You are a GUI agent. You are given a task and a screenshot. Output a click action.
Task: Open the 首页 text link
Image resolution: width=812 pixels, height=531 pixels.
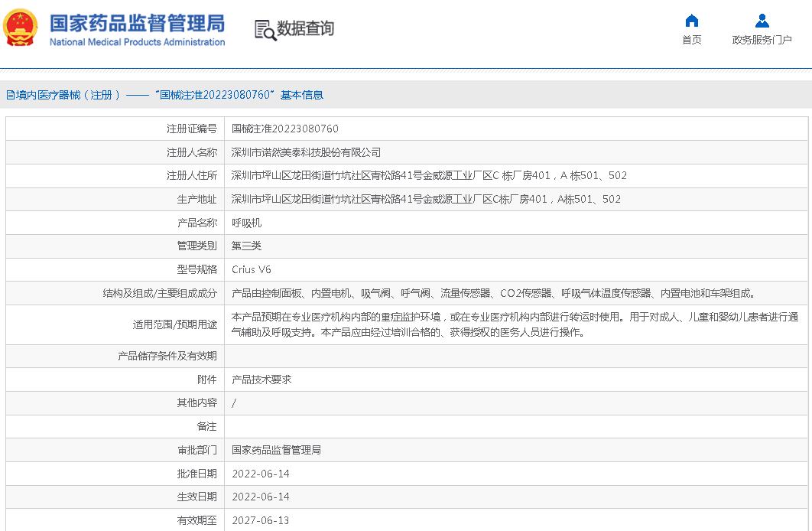(691, 40)
